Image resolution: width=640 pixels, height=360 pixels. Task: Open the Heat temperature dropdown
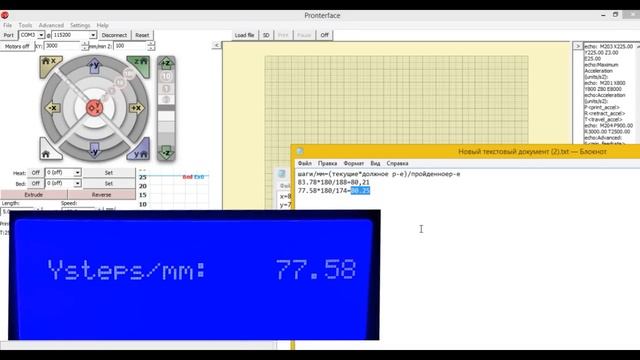tap(77, 173)
